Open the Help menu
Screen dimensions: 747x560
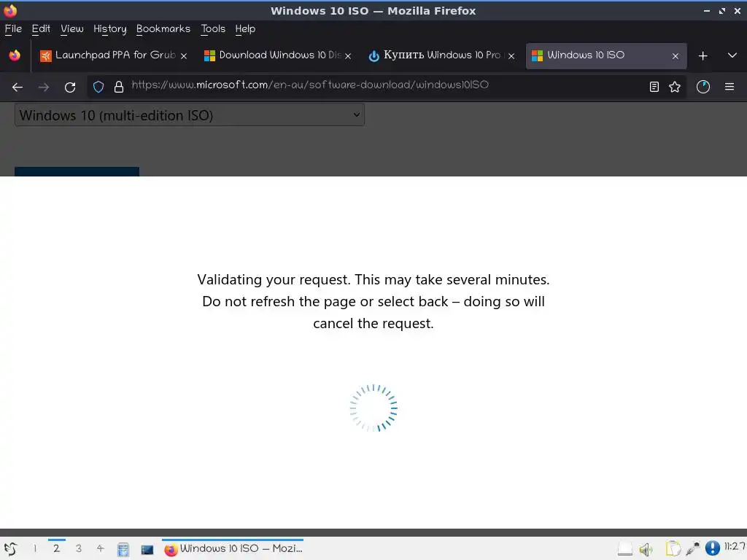click(245, 29)
